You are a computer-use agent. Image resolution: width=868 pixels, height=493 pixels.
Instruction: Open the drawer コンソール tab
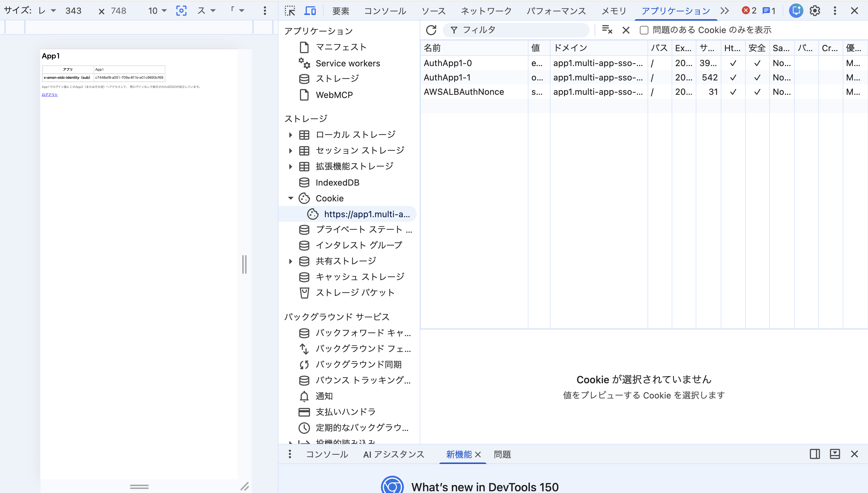[x=327, y=455]
